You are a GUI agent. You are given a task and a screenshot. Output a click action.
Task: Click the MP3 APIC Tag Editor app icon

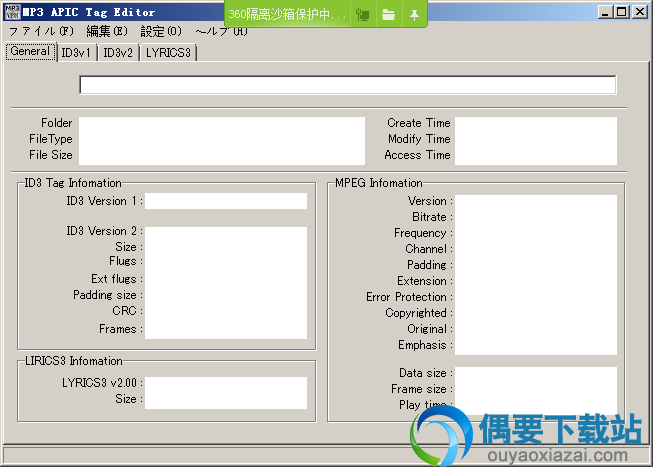12,12
